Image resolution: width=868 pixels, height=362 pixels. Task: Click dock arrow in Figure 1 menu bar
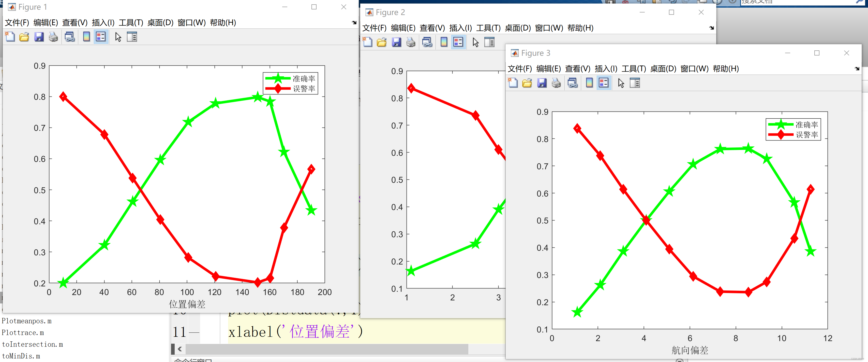(x=354, y=23)
